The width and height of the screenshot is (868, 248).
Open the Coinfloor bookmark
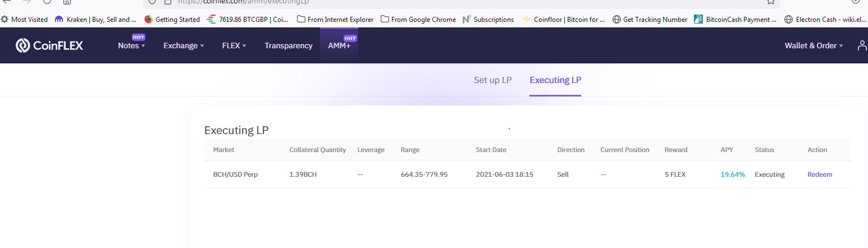click(563, 19)
